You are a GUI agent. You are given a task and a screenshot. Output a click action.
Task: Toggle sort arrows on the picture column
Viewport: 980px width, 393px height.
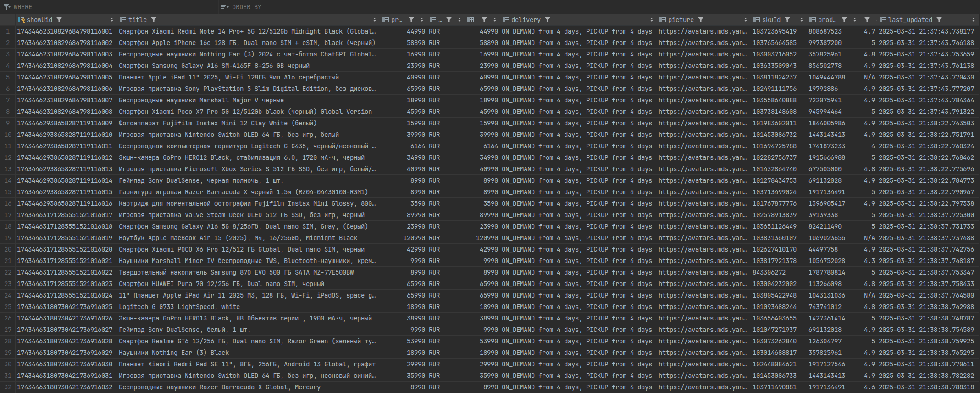click(x=745, y=20)
